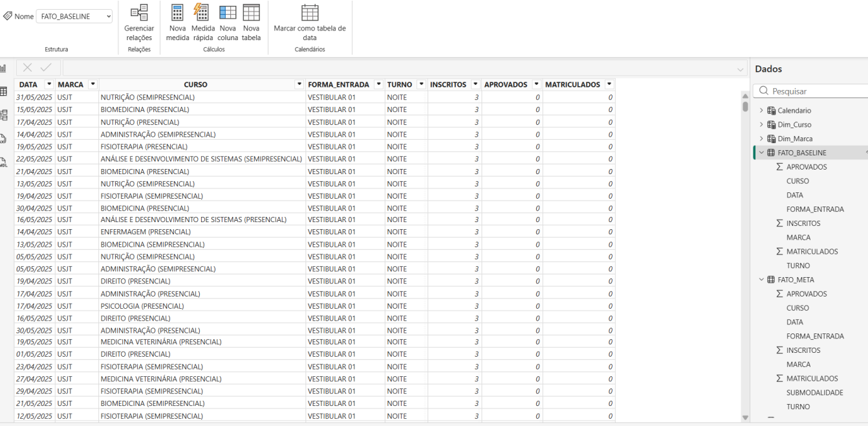The width and height of the screenshot is (868, 426).
Task: Select FORMA_ENTRADA field under FATO_META
Action: (x=815, y=336)
